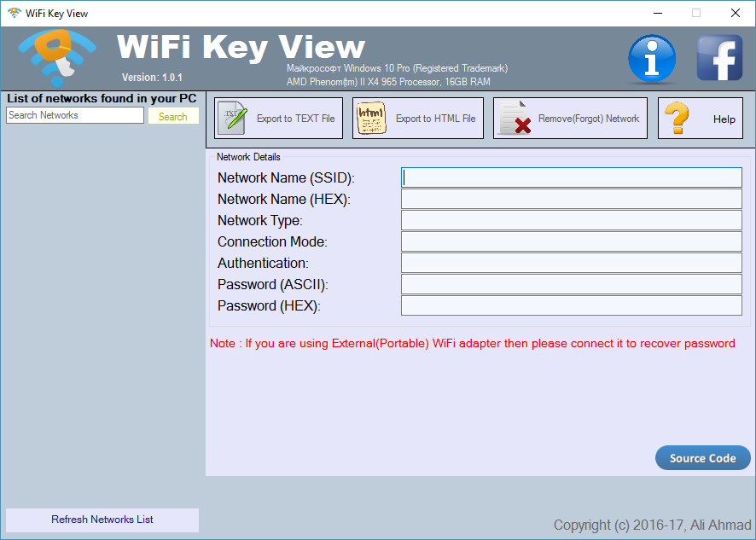Minimize the WiFi Key View window

(658, 13)
